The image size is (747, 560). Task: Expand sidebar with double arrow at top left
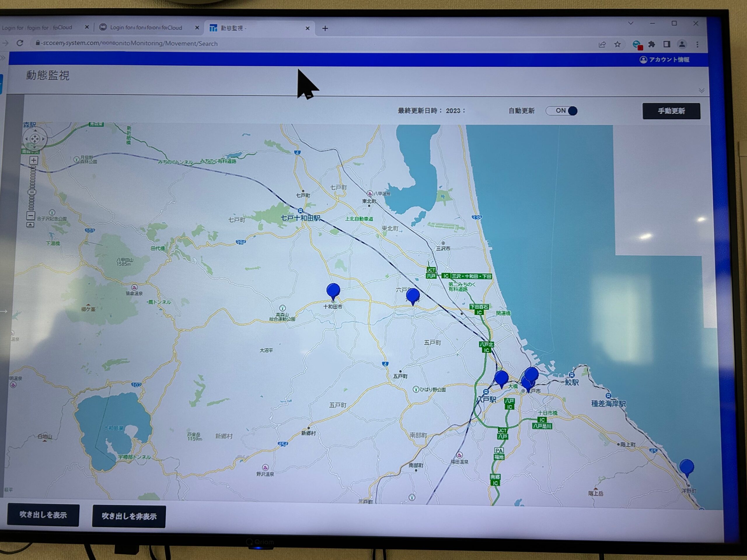click(3, 58)
